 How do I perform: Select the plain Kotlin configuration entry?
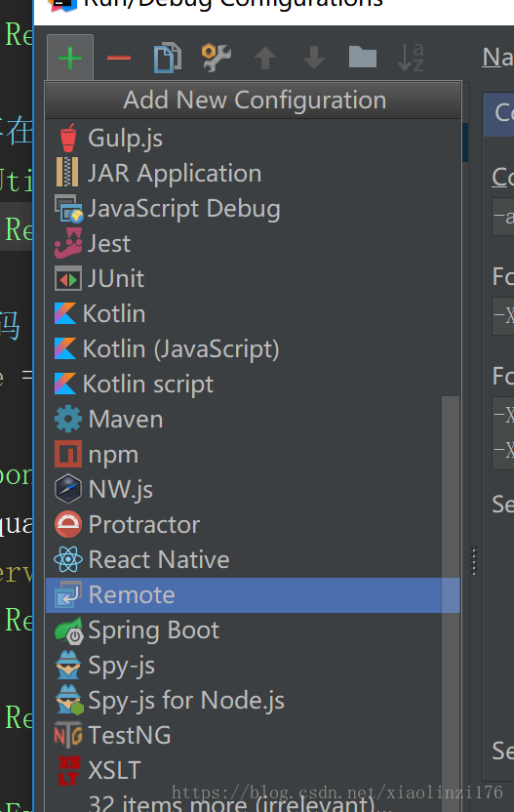253,314
